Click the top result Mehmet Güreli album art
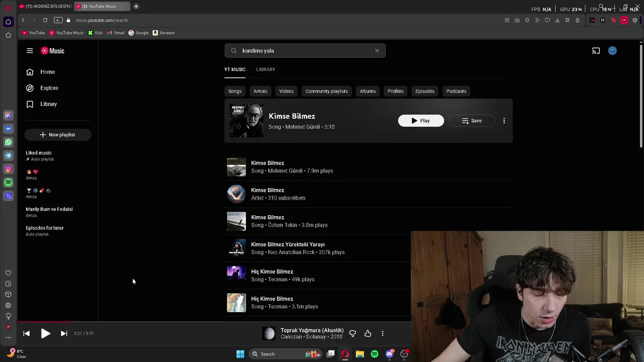Viewport: 644px width, 362px height. (x=247, y=121)
